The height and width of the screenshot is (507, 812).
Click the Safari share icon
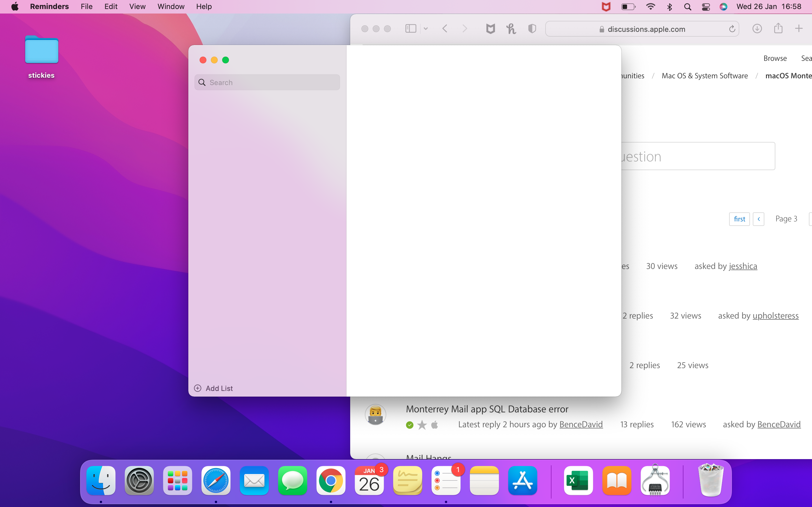(x=778, y=28)
